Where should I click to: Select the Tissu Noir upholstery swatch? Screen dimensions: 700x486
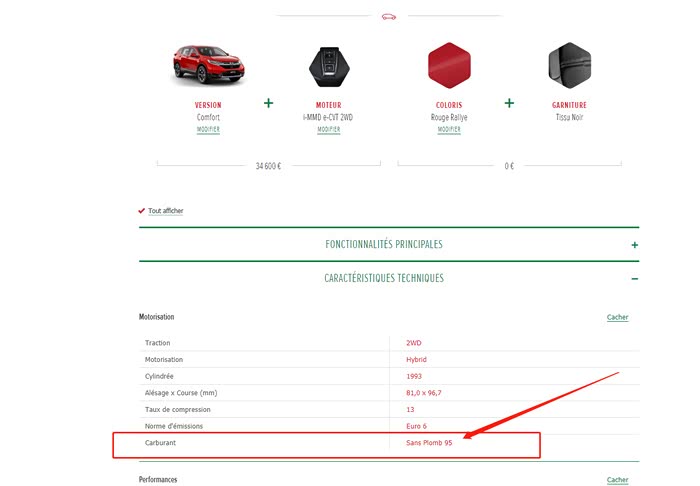pyautogui.click(x=570, y=66)
